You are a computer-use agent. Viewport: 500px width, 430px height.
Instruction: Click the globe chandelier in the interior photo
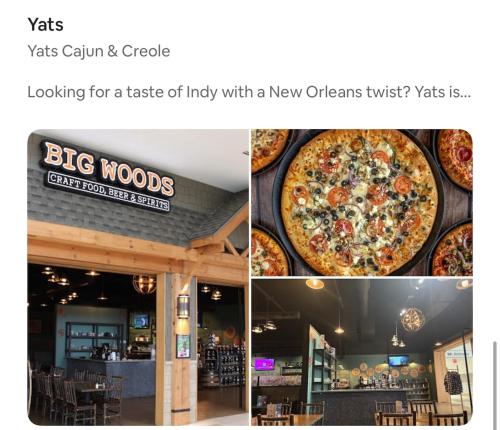(x=413, y=320)
